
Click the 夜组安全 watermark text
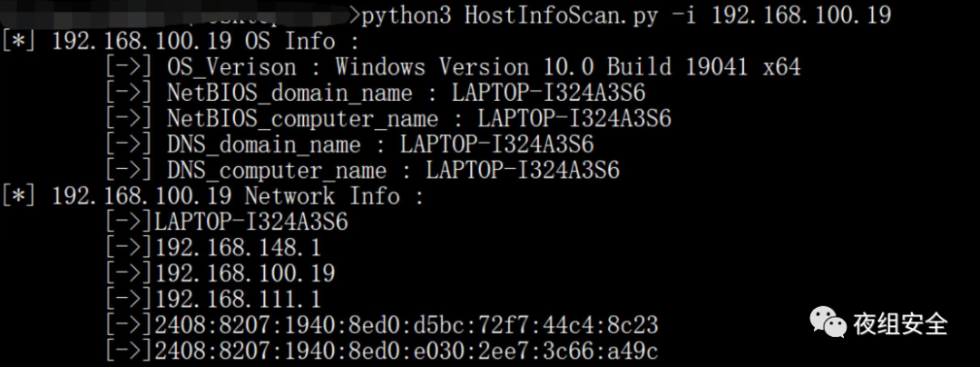coord(900,323)
